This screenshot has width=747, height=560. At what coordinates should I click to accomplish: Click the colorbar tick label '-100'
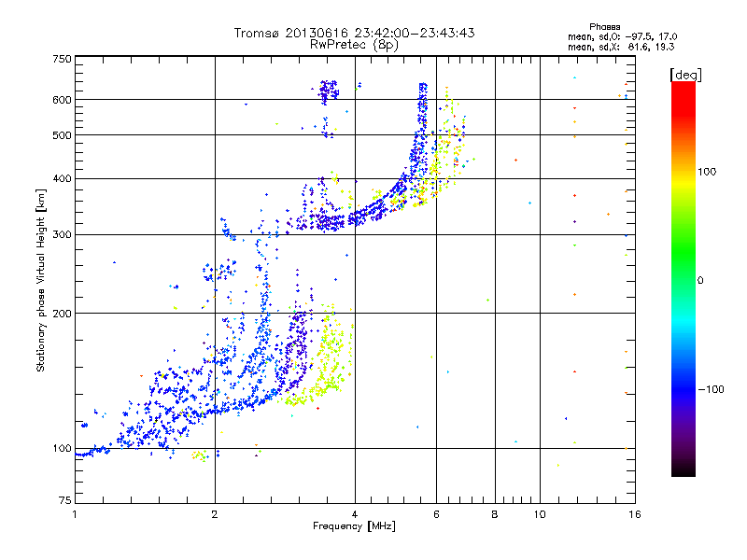tap(711, 389)
